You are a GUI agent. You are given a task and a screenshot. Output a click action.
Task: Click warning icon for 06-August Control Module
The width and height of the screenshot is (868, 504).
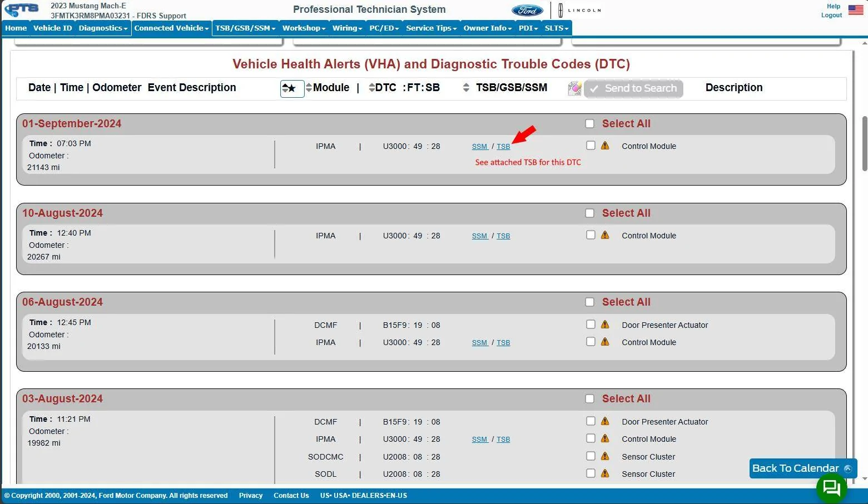pyautogui.click(x=605, y=342)
